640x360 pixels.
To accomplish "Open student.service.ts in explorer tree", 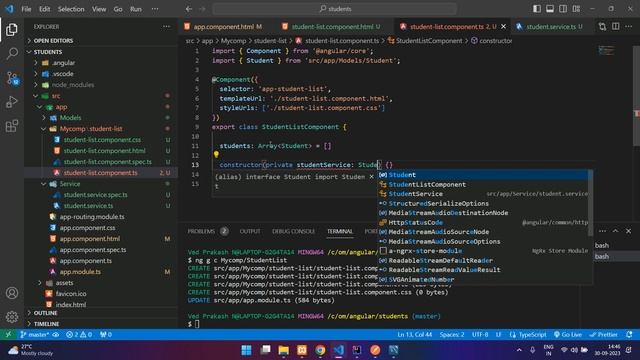I will tap(88, 206).
